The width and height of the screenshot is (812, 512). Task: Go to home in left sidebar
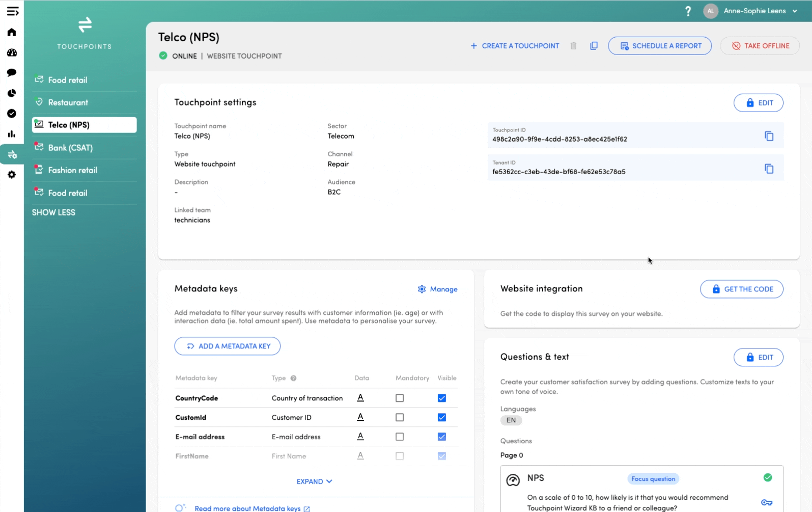(x=12, y=32)
